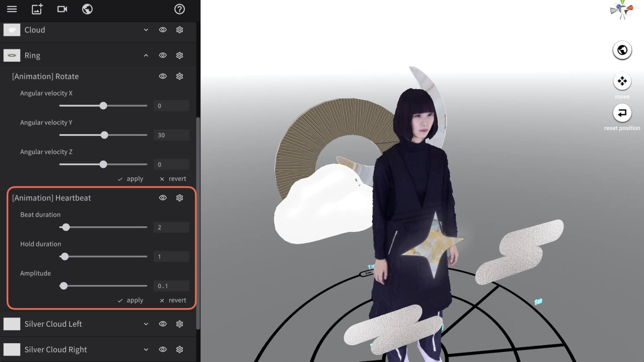Expand the Cloud layer

click(x=146, y=30)
